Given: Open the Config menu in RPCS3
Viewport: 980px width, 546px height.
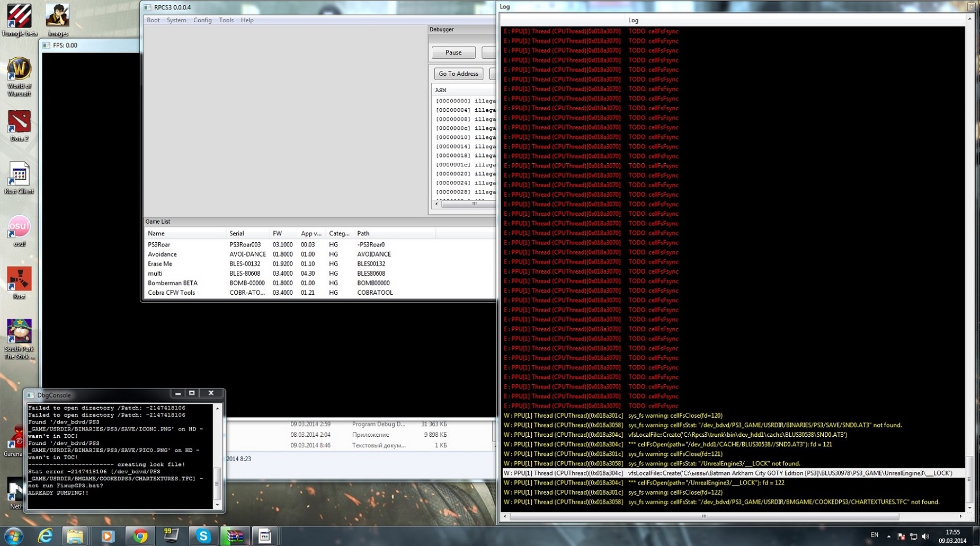Looking at the screenshot, I should click(x=202, y=20).
